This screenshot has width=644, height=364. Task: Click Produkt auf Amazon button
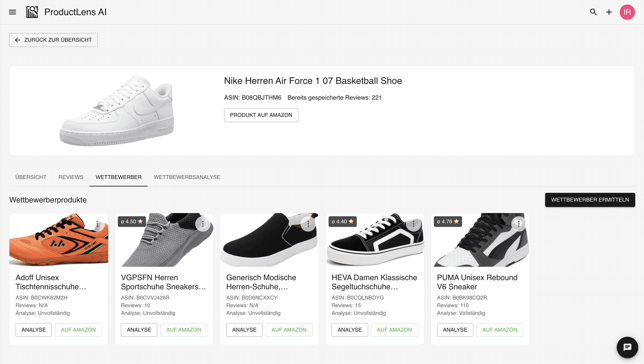click(x=261, y=115)
